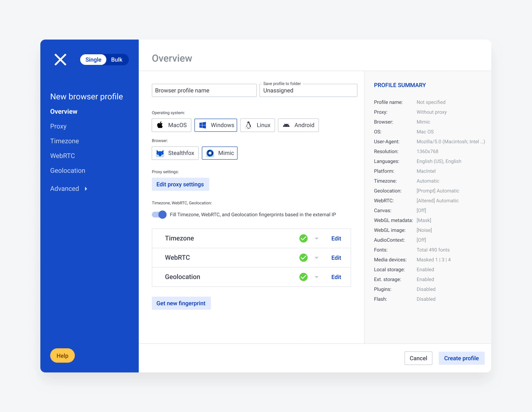Go to WebRTC section in sidebar

tap(62, 156)
